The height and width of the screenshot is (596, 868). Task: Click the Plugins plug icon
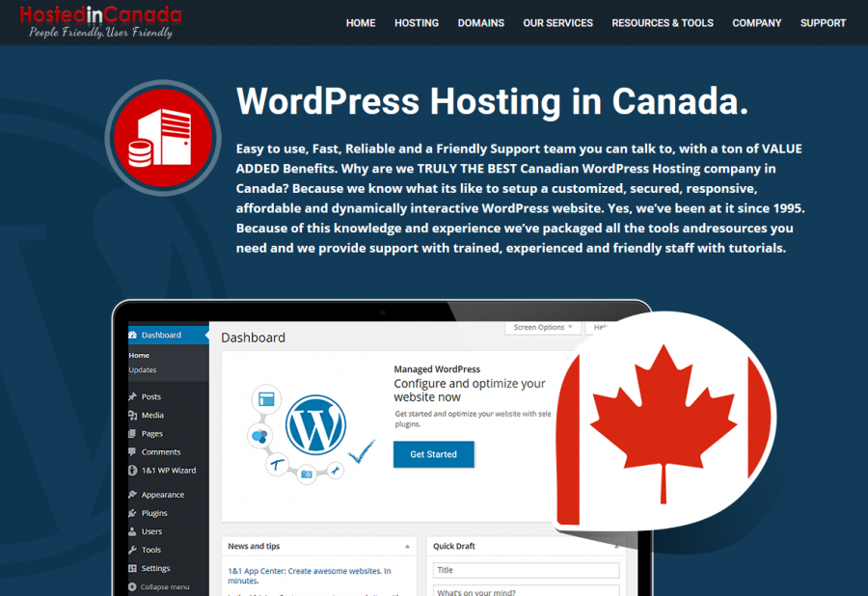(x=132, y=513)
